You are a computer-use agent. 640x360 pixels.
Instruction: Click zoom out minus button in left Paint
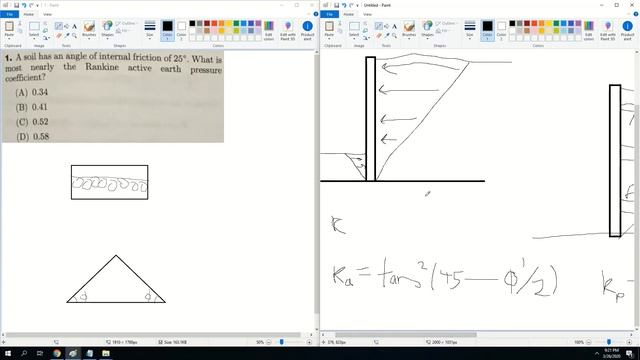pyautogui.click(x=269, y=342)
